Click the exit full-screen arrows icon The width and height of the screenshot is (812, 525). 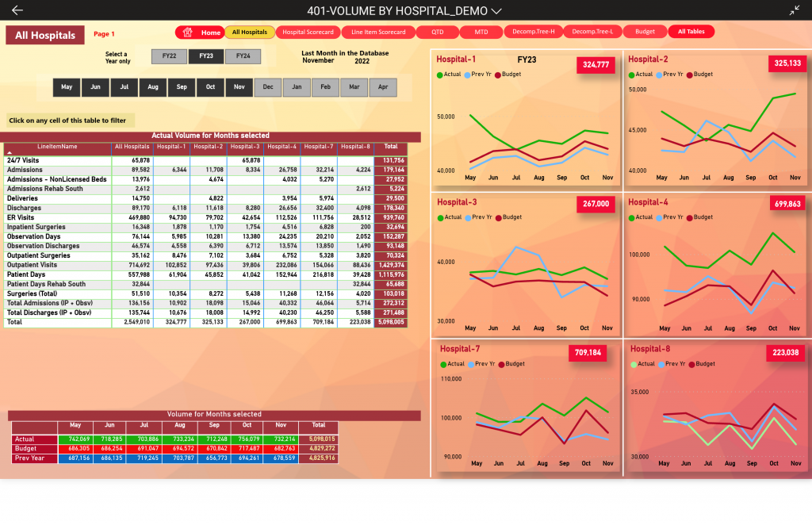tap(795, 10)
